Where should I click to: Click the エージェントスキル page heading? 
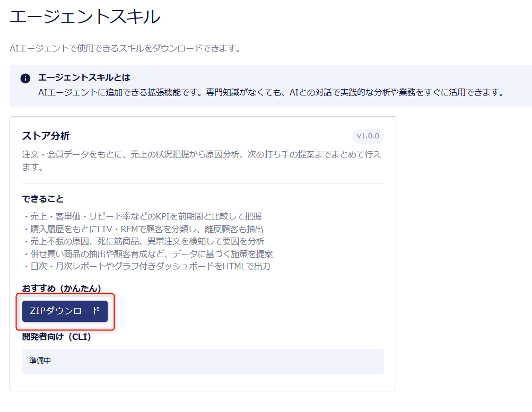click(x=85, y=16)
